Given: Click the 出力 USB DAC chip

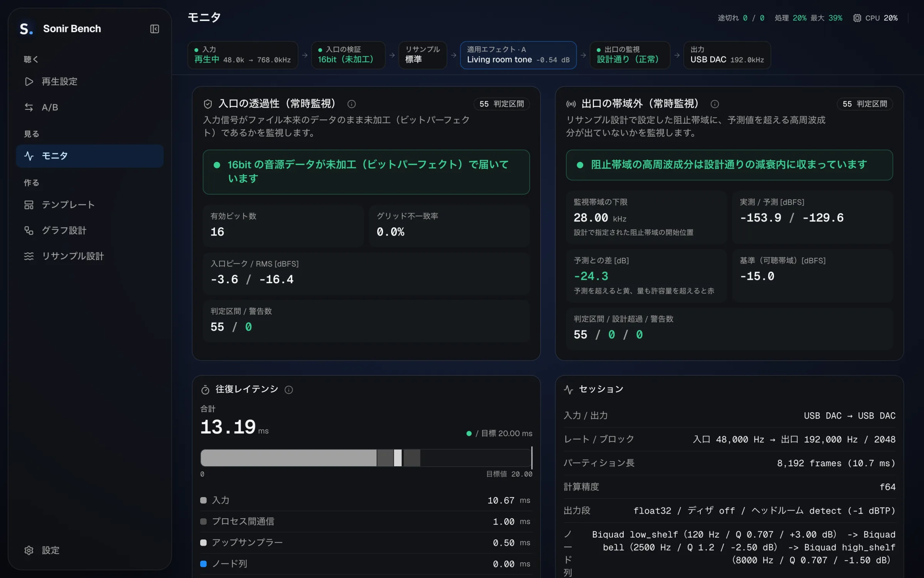Looking at the screenshot, I should coord(727,55).
